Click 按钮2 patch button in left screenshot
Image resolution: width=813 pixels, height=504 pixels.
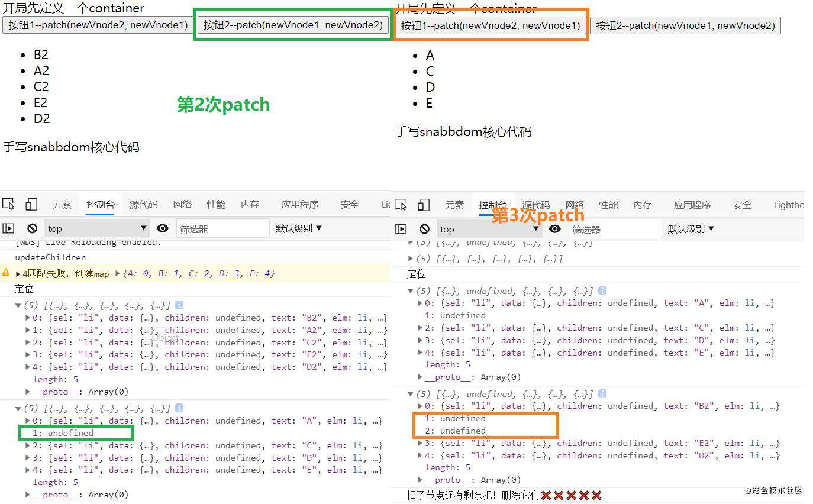point(293,25)
